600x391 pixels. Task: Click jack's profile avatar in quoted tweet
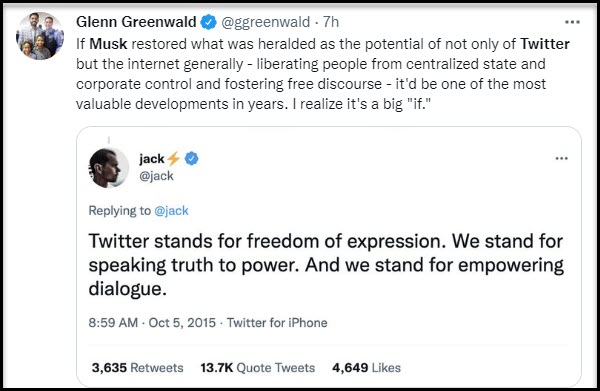point(109,168)
